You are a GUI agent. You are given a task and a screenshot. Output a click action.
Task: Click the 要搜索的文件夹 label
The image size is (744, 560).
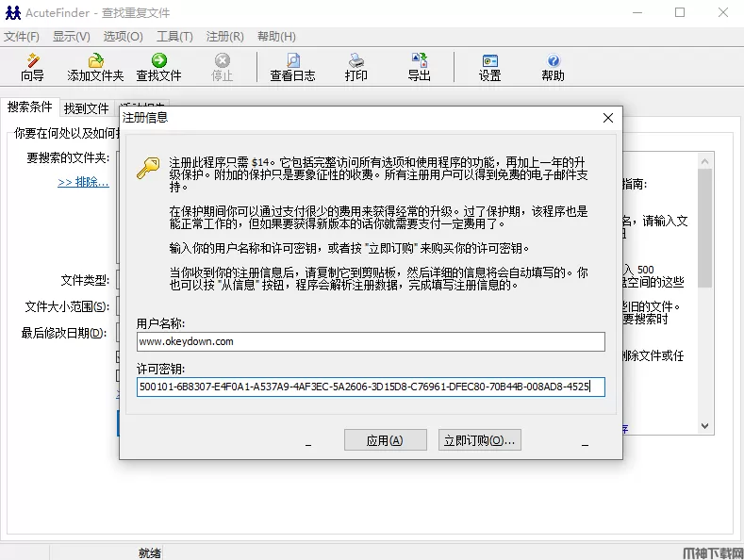click(68, 157)
